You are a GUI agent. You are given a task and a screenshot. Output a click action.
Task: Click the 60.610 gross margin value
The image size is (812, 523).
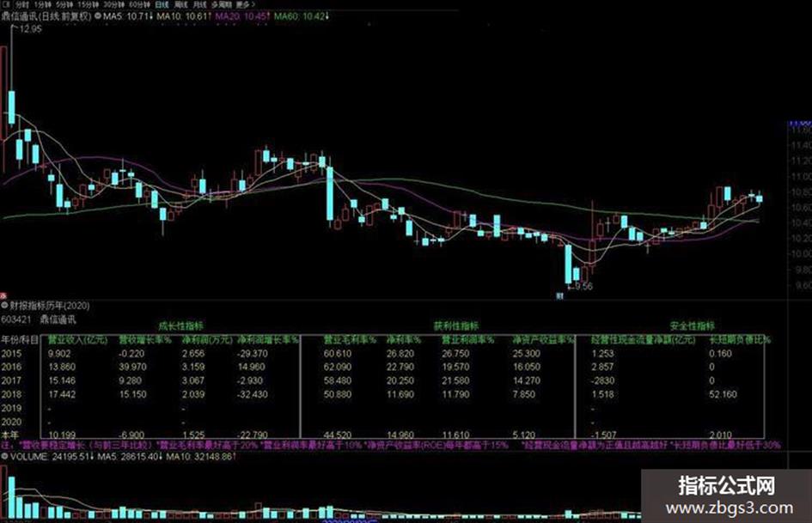(x=338, y=354)
